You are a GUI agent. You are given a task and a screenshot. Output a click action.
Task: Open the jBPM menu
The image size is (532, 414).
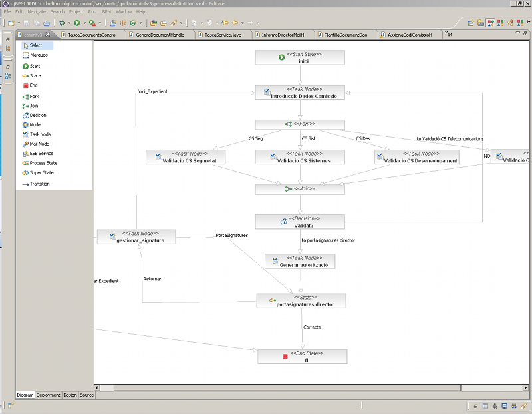[106, 11]
